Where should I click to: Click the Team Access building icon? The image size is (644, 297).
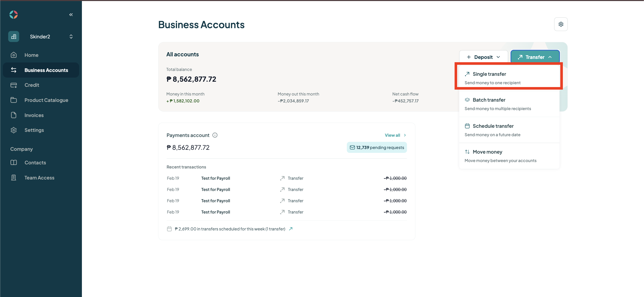14,178
